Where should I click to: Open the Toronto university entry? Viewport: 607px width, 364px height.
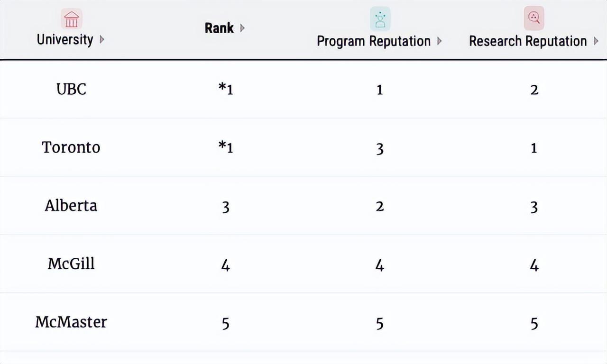click(x=71, y=147)
